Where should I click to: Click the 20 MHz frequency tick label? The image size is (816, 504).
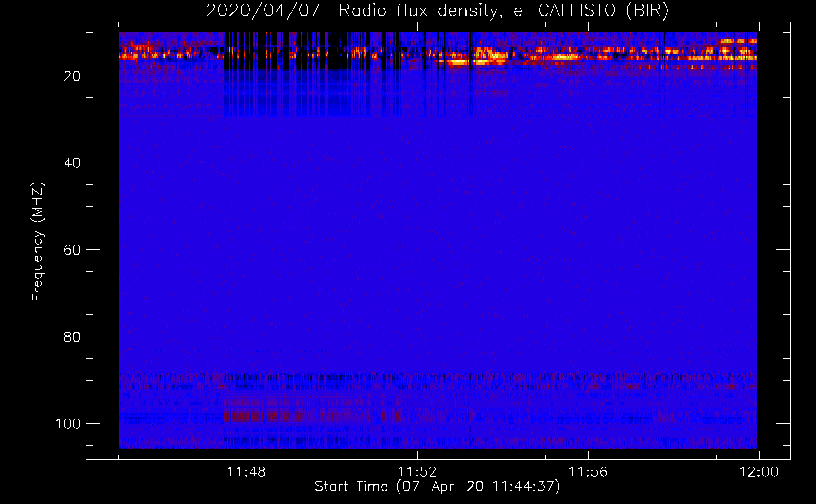(72, 76)
